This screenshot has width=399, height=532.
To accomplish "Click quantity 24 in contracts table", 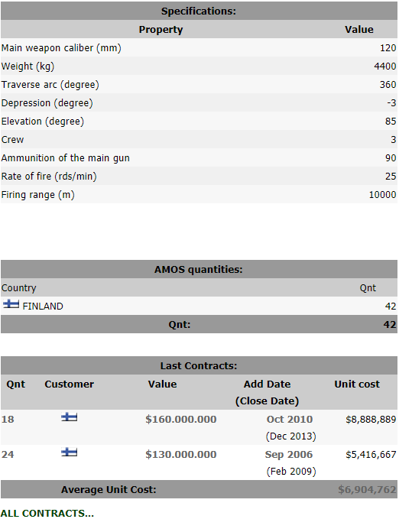I will tap(8, 455).
